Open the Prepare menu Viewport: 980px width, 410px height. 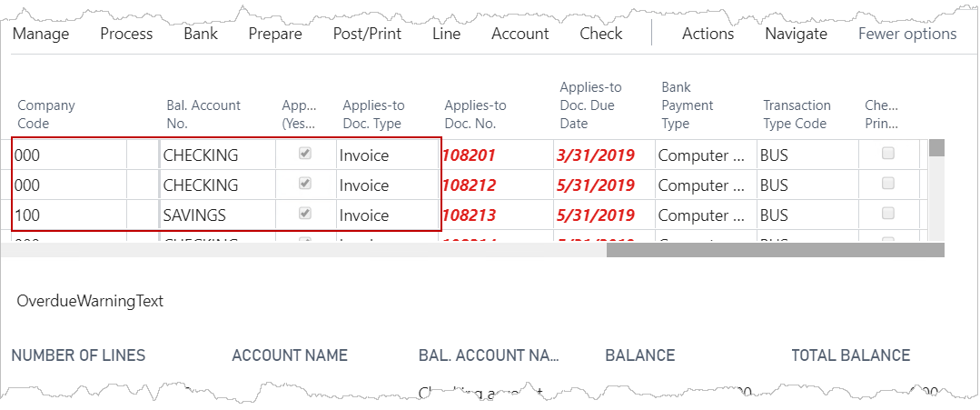pos(275,34)
